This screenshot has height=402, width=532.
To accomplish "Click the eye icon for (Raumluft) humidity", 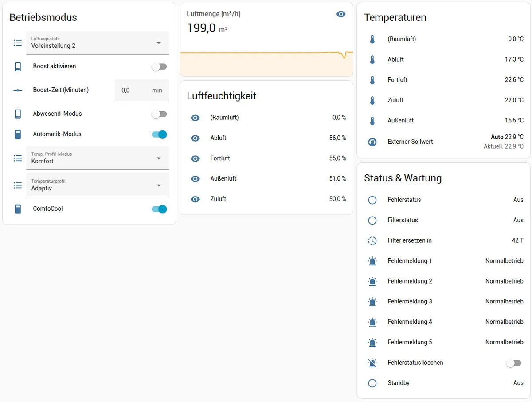I will [x=195, y=118].
